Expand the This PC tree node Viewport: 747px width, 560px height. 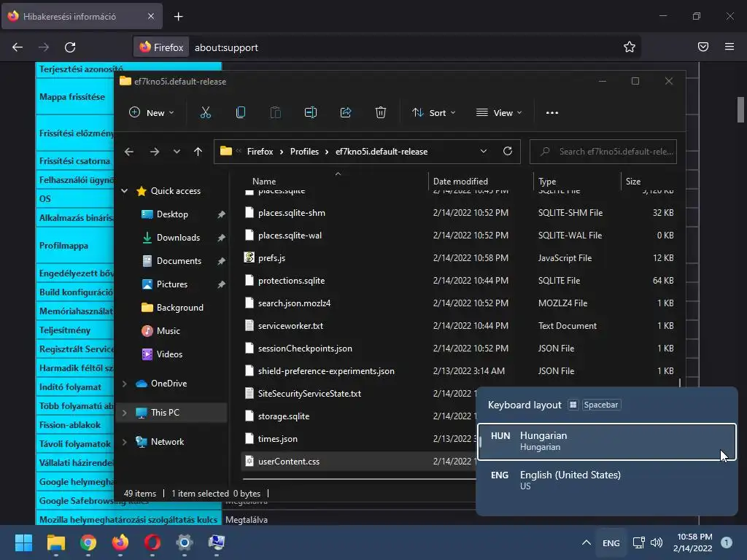(x=124, y=413)
